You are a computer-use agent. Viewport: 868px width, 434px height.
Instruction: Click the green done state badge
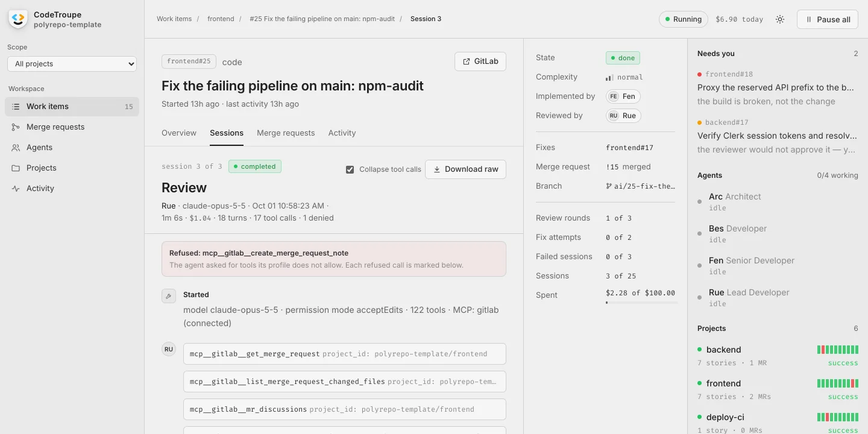[x=623, y=58]
